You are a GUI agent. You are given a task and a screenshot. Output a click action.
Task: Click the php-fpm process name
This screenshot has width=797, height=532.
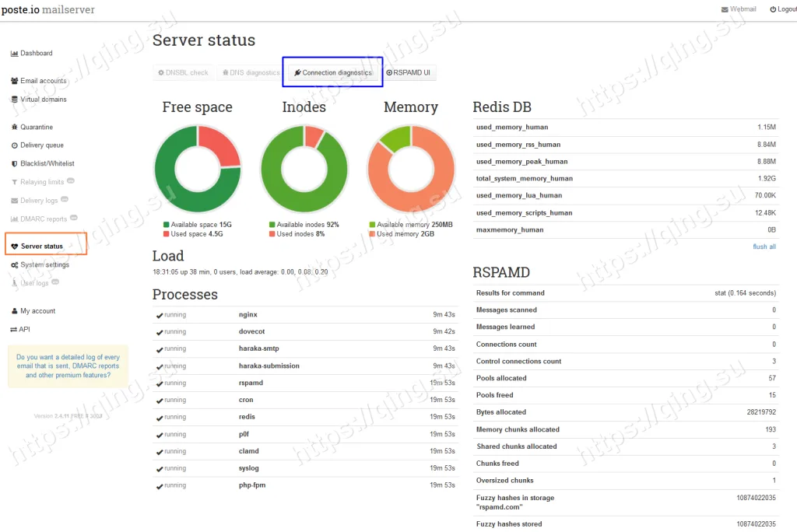click(x=252, y=485)
